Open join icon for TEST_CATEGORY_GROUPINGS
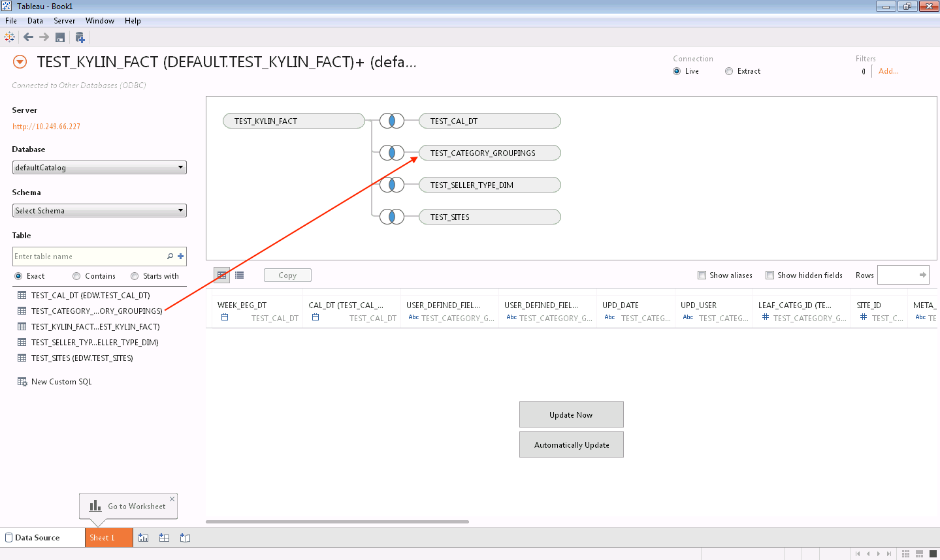The width and height of the screenshot is (940, 560). tap(392, 153)
